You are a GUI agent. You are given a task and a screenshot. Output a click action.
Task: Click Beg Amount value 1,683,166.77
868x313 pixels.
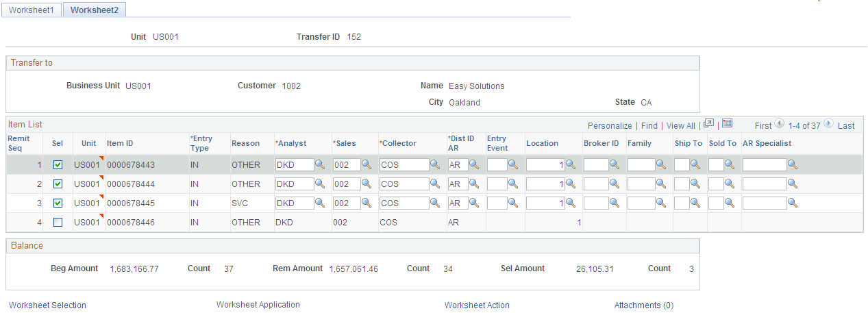coord(134,269)
